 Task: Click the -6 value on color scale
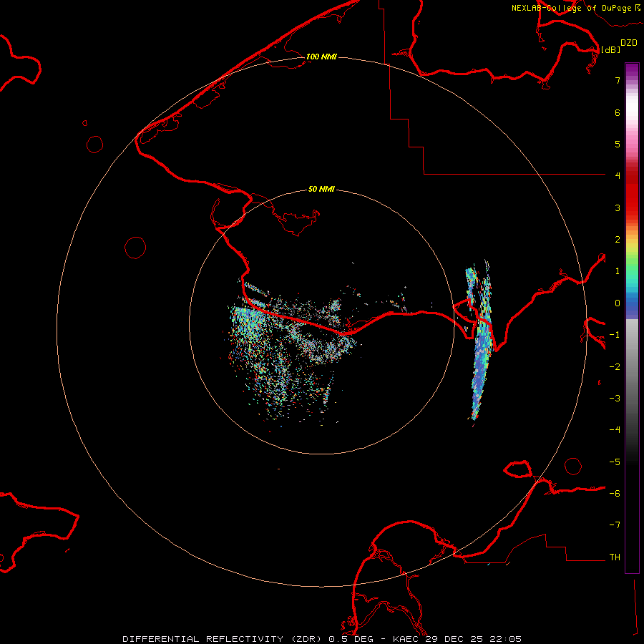click(615, 494)
